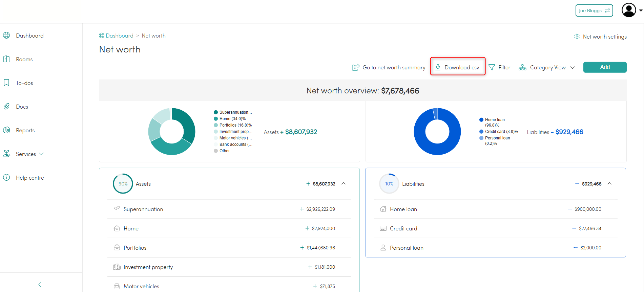
Task: Click the Motor vehicles car icon
Action: pyautogui.click(x=117, y=286)
